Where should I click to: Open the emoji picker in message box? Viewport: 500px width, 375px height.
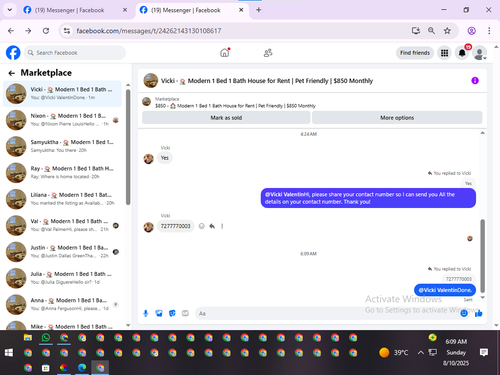point(464,313)
